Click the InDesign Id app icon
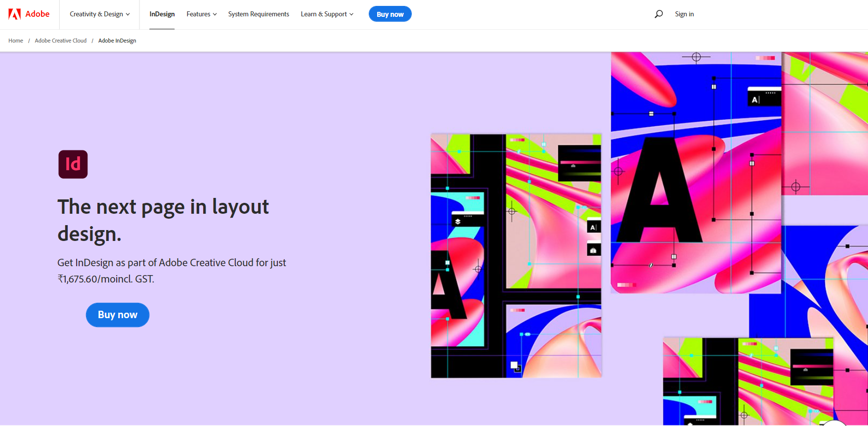Image resolution: width=868 pixels, height=426 pixels. 73,164
